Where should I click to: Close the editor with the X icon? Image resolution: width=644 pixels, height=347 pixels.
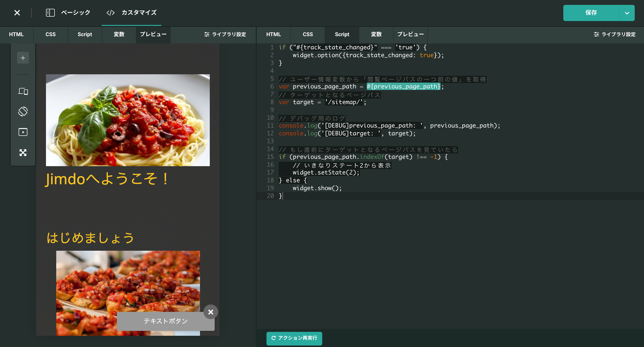pyautogui.click(x=17, y=13)
